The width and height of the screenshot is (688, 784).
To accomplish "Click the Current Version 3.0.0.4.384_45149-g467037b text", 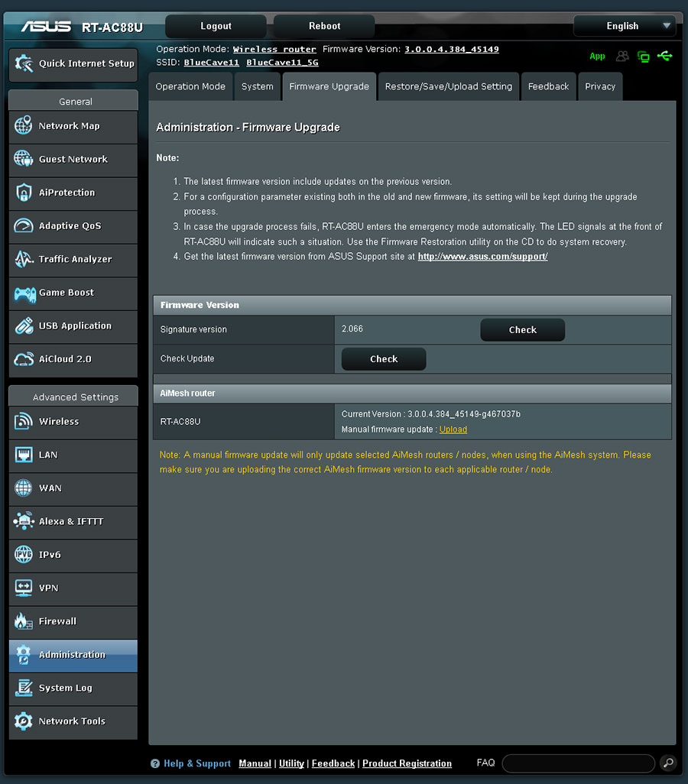I will coord(431,414).
